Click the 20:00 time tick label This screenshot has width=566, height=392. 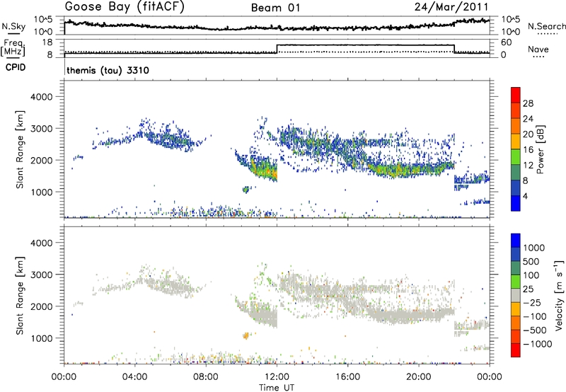tap(418, 377)
